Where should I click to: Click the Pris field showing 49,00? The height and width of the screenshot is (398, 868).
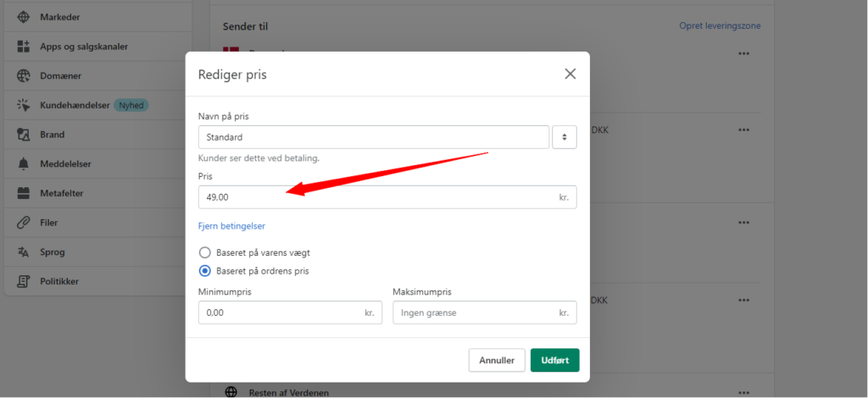pyautogui.click(x=387, y=196)
